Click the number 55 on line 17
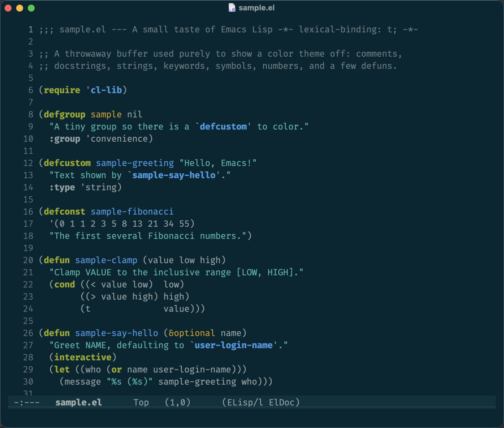Viewport: 504px width, 428px height. [x=184, y=224]
